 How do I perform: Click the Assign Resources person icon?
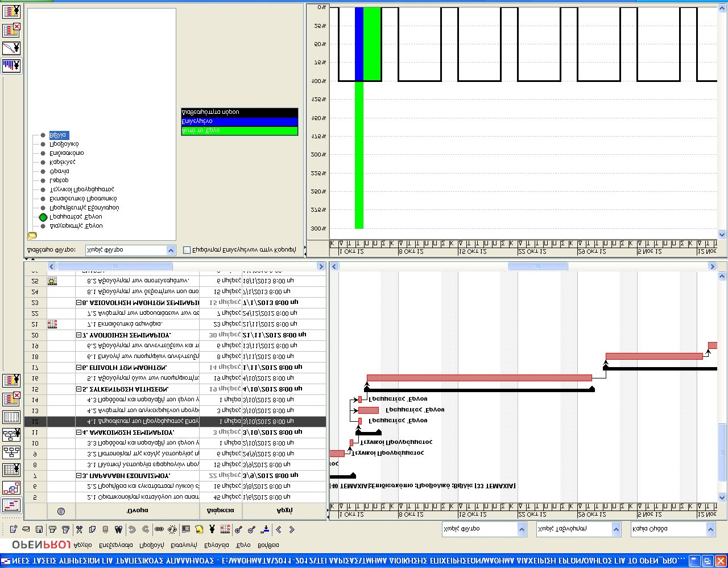[212, 529]
